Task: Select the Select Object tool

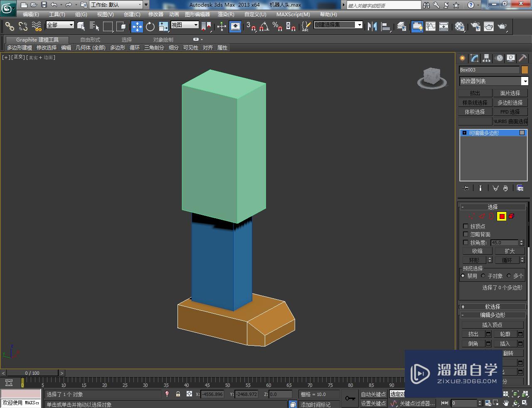Action: 81,27
